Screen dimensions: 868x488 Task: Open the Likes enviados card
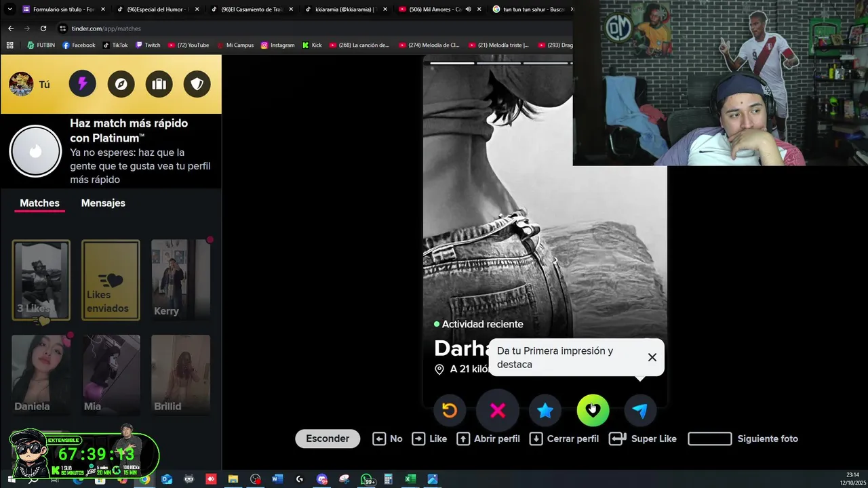111,280
